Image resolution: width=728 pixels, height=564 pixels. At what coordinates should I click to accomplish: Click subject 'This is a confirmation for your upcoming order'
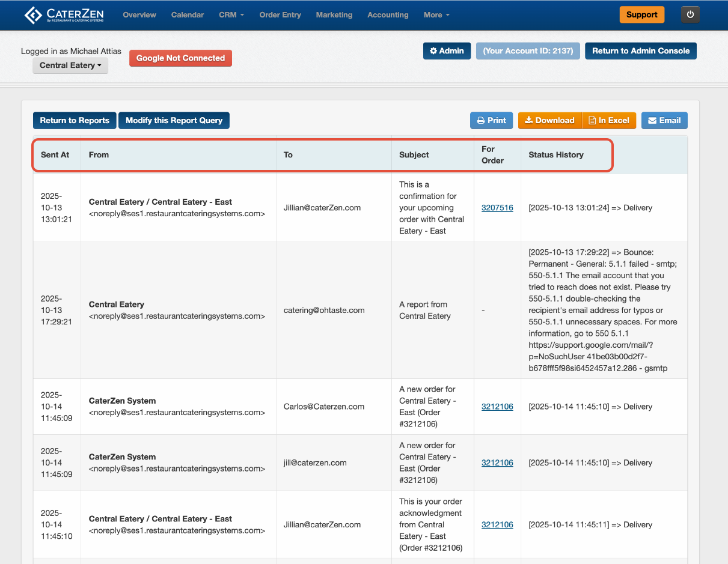pyautogui.click(x=432, y=208)
